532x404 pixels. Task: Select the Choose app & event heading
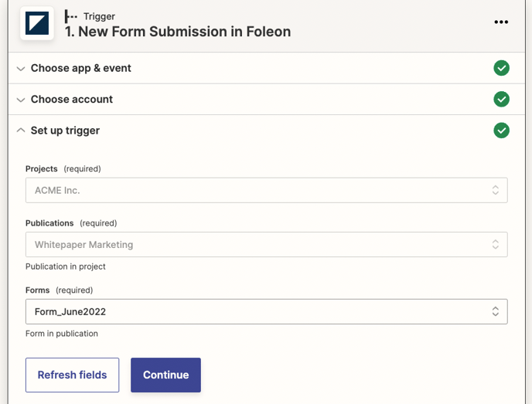coord(81,68)
